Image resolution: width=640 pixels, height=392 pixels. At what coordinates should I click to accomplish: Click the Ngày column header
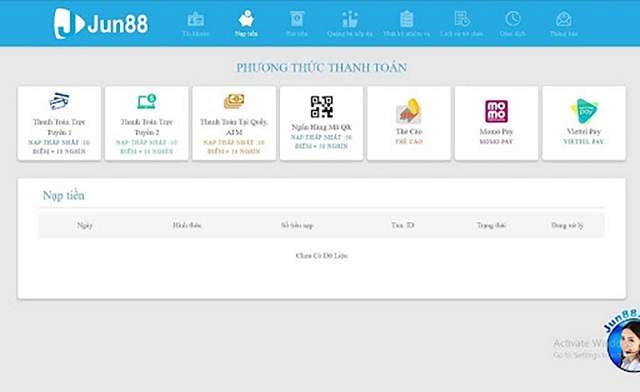(x=85, y=225)
